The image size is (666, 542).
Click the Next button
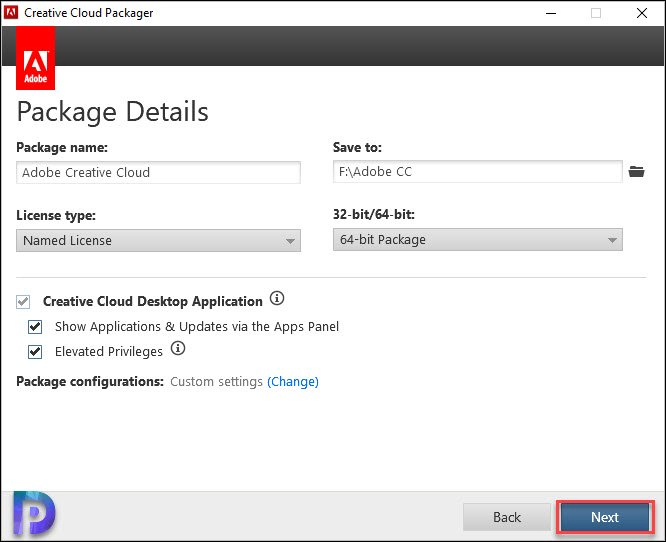click(x=605, y=517)
